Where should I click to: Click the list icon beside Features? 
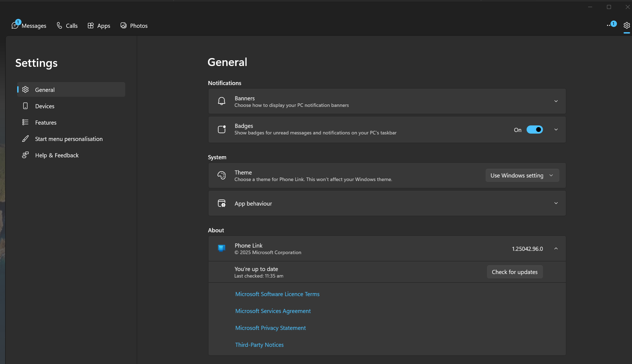coord(25,122)
